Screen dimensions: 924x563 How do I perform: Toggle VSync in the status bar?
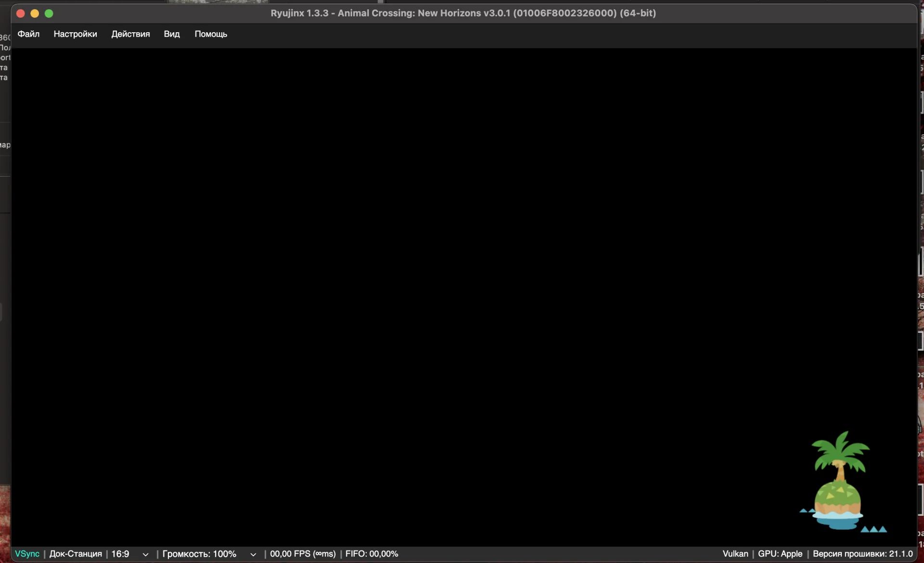(x=27, y=554)
